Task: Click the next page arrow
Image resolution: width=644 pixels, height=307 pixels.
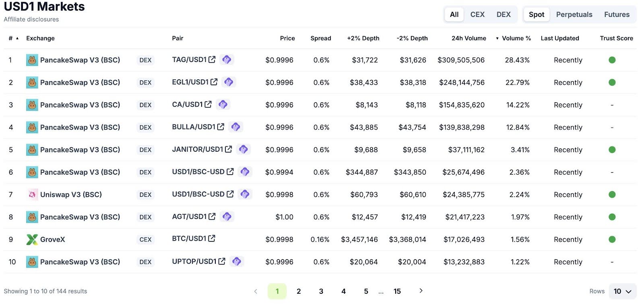Action: click(421, 291)
